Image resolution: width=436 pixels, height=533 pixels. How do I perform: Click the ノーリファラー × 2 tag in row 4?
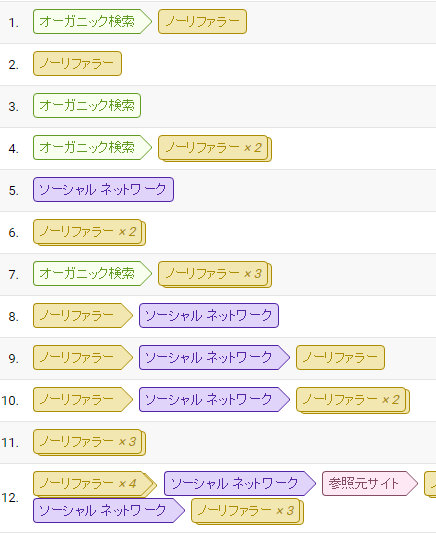215,149
